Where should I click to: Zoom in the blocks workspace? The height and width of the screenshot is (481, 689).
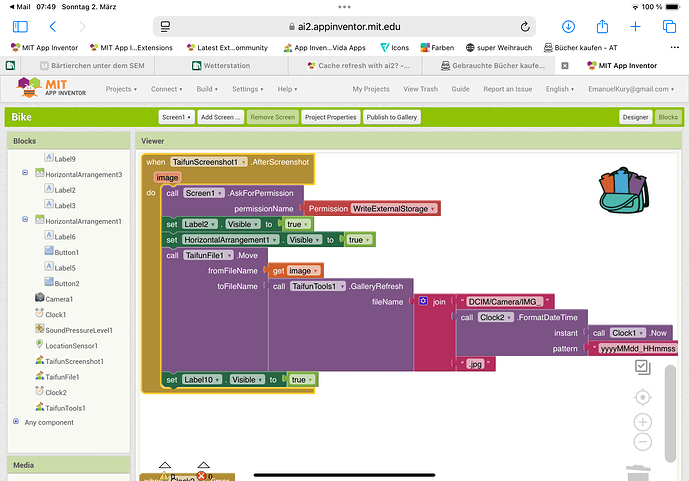point(642,422)
